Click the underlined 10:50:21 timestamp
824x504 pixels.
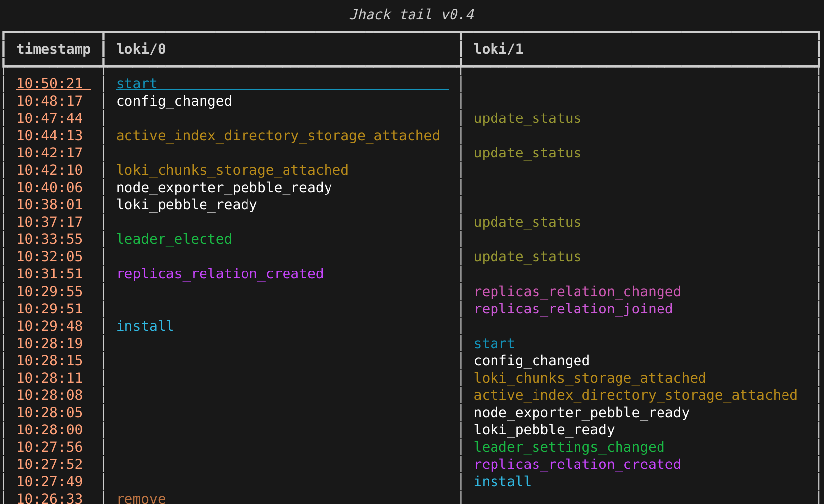(x=49, y=84)
